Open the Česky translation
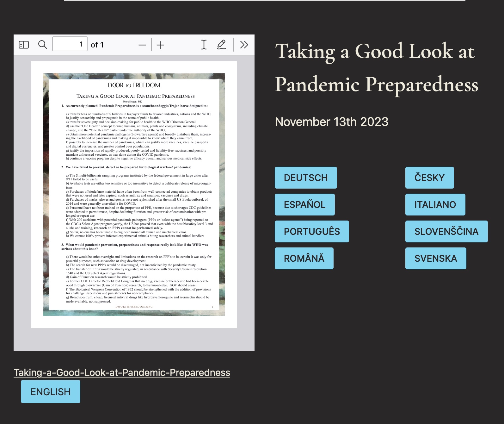Image resolution: width=504 pixels, height=424 pixels. pyautogui.click(x=429, y=178)
